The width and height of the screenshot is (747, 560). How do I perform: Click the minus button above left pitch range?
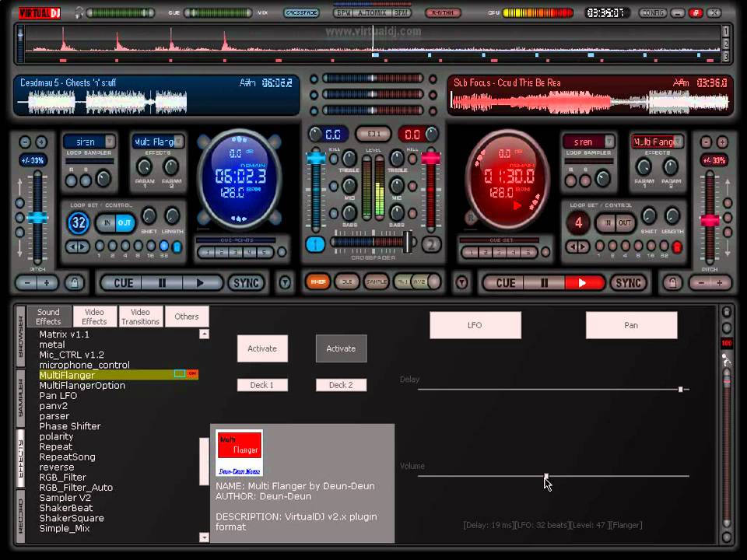(x=25, y=142)
